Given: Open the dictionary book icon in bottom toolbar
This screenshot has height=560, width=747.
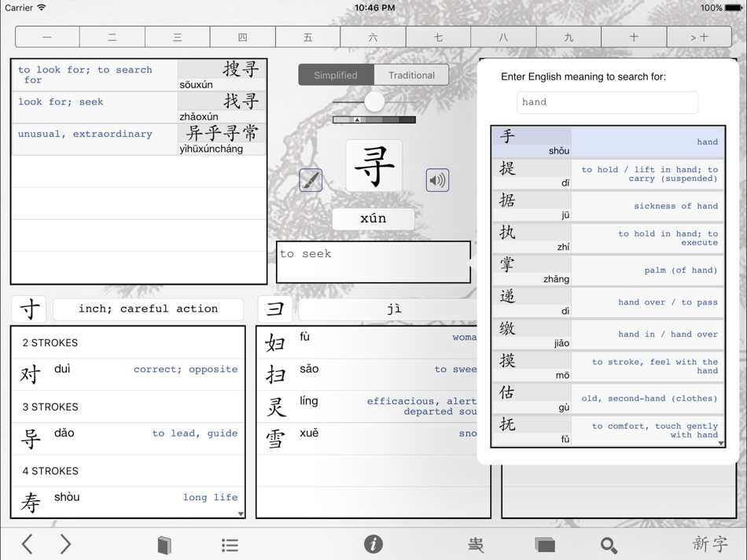Looking at the screenshot, I should tap(164, 543).
